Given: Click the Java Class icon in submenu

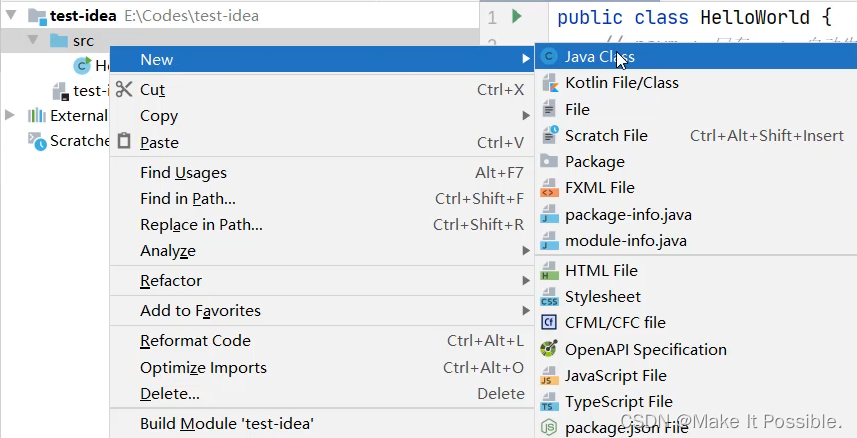Looking at the screenshot, I should 549,58.
